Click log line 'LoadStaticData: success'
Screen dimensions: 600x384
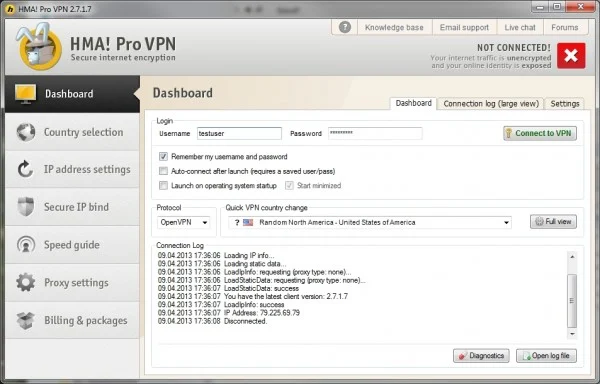pyautogui.click(x=228, y=288)
